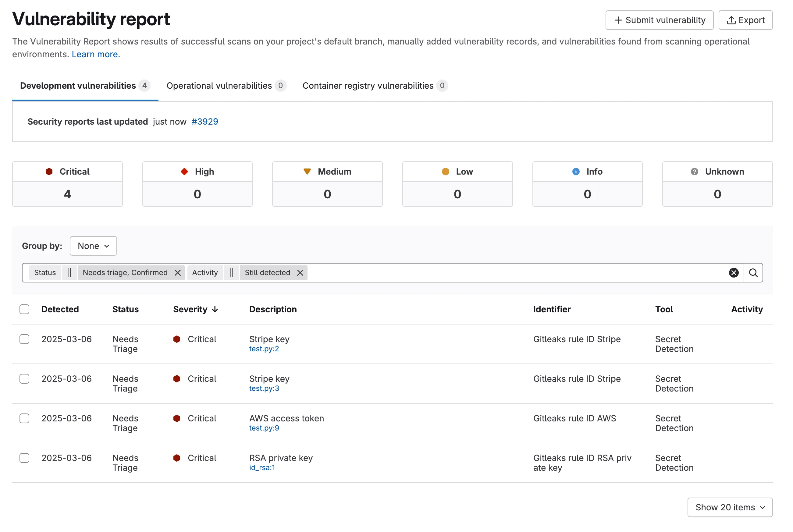
Task: Click the Unknown severity question icon
Action: (x=694, y=172)
